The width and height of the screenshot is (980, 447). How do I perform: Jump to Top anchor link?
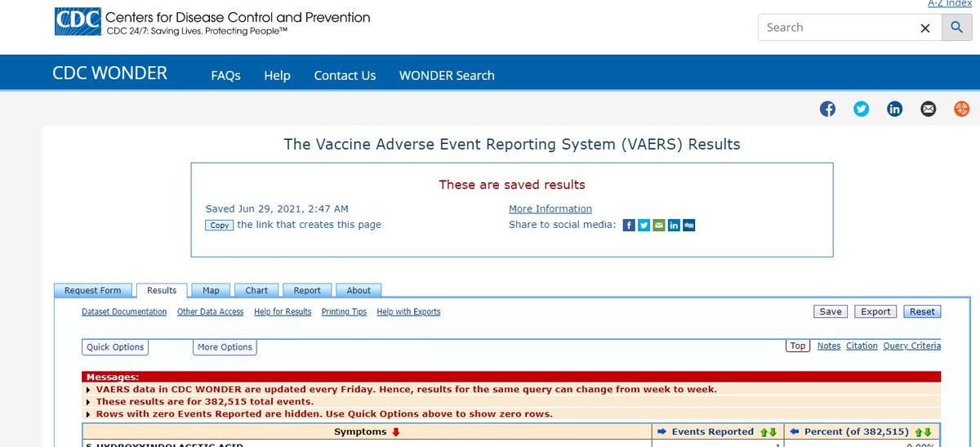[x=798, y=346]
